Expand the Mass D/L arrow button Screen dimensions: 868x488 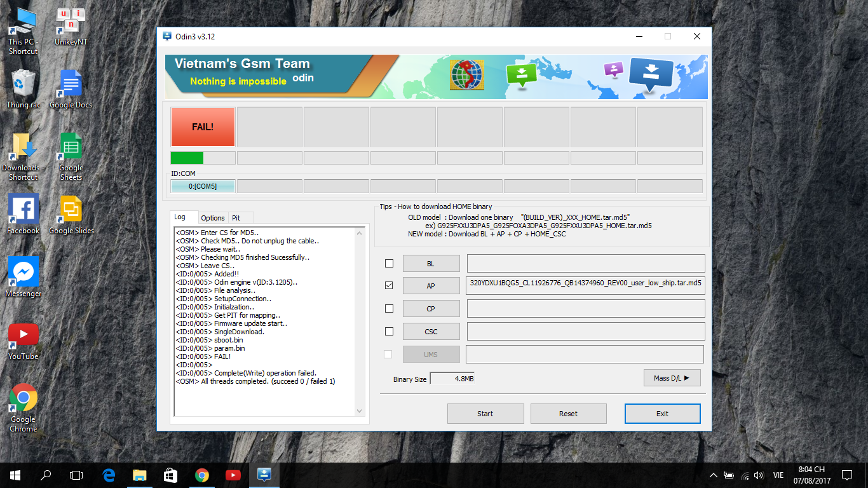click(x=672, y=378)
